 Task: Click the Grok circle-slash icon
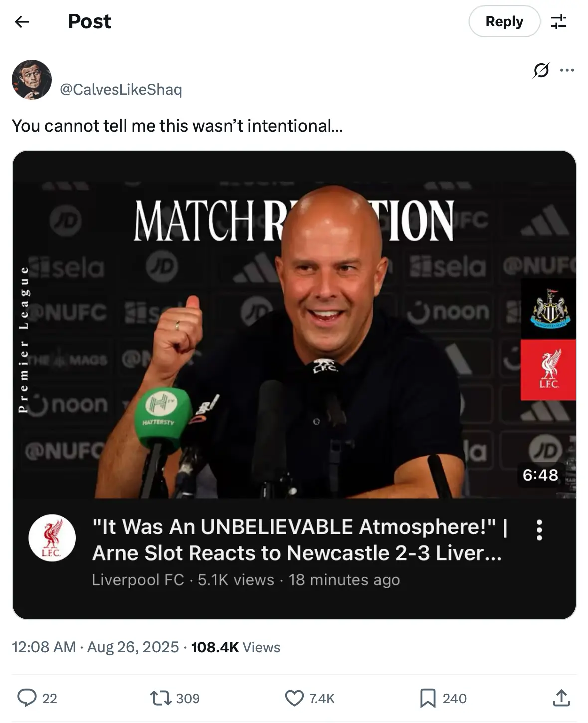(x=541, y=70)
